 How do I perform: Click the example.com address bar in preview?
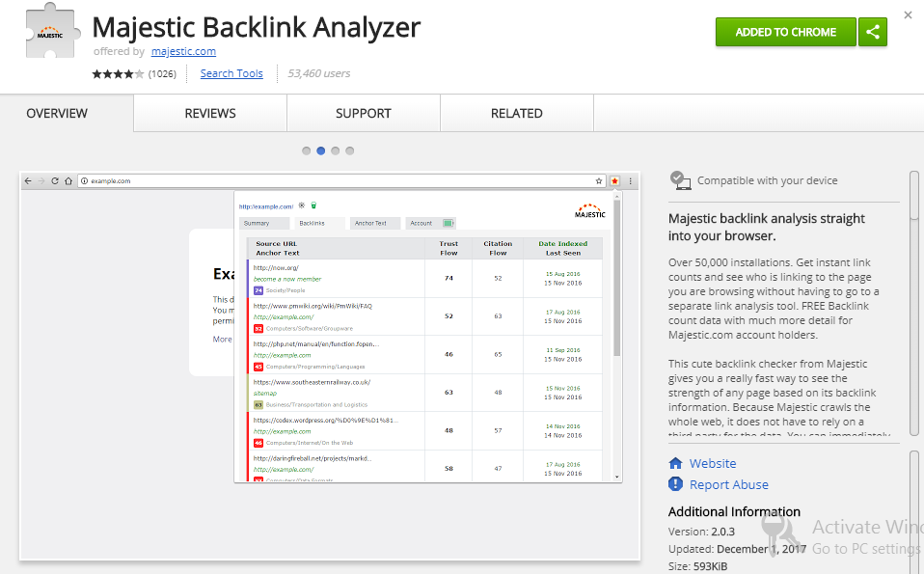[x=341, y=181]
